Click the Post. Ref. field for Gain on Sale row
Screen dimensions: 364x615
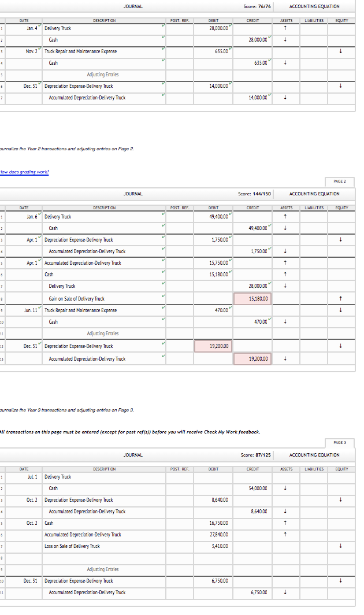[x=180, y=298]
